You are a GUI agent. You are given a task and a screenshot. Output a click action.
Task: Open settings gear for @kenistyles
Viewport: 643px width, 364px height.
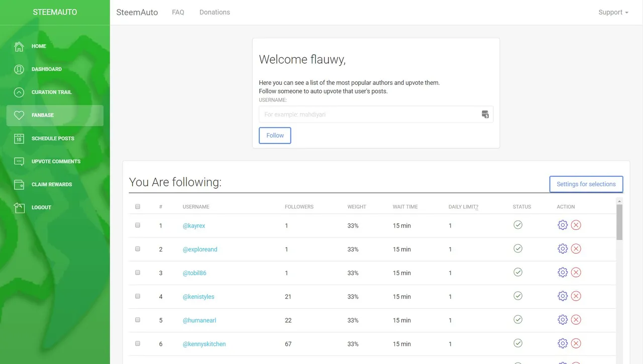(x=563, y=296)
